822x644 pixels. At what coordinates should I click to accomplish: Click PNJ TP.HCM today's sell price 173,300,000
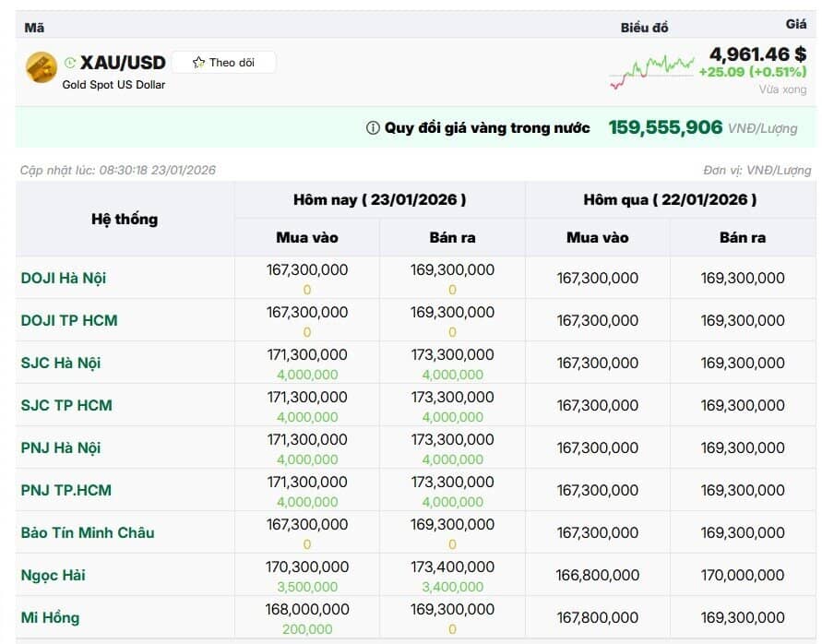tap(452, 483)
